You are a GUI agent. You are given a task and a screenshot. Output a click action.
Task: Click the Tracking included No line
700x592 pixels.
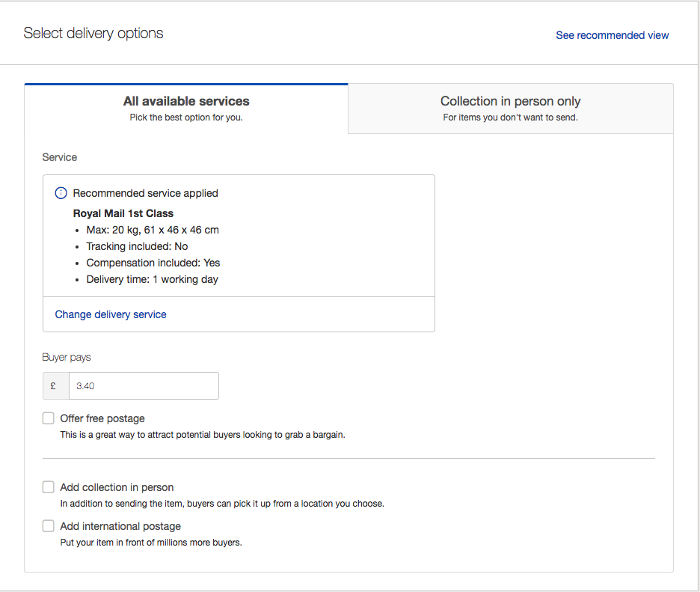137,247
